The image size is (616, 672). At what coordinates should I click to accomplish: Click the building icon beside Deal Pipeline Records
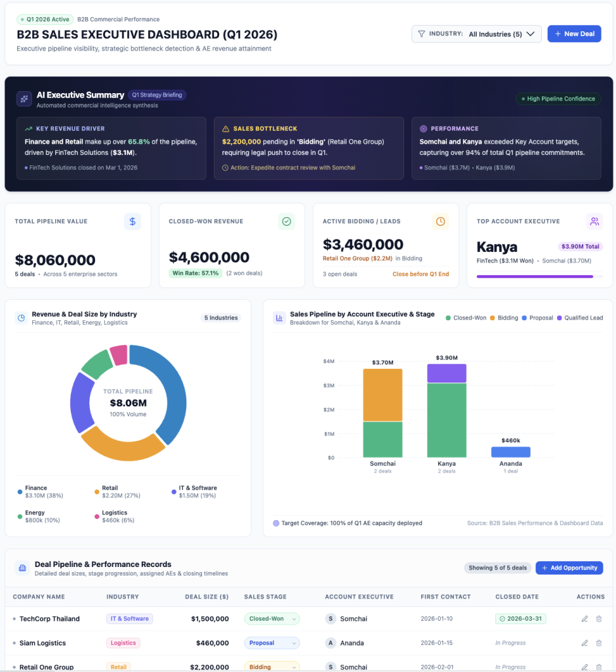[22, 568]
